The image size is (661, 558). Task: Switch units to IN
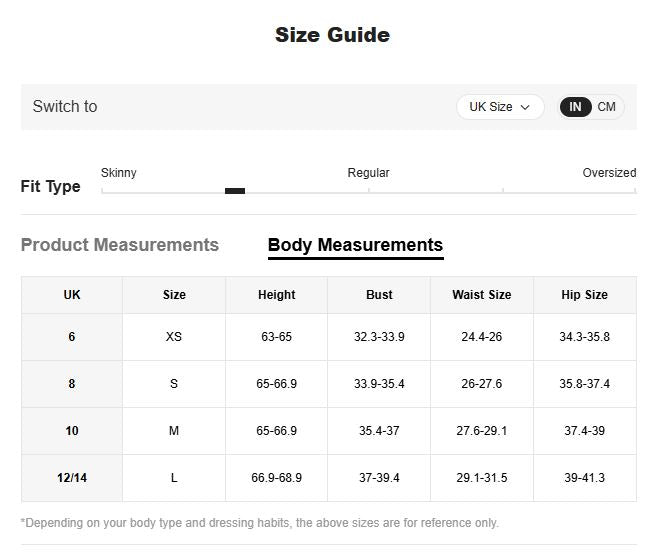(x=575, y=107)
